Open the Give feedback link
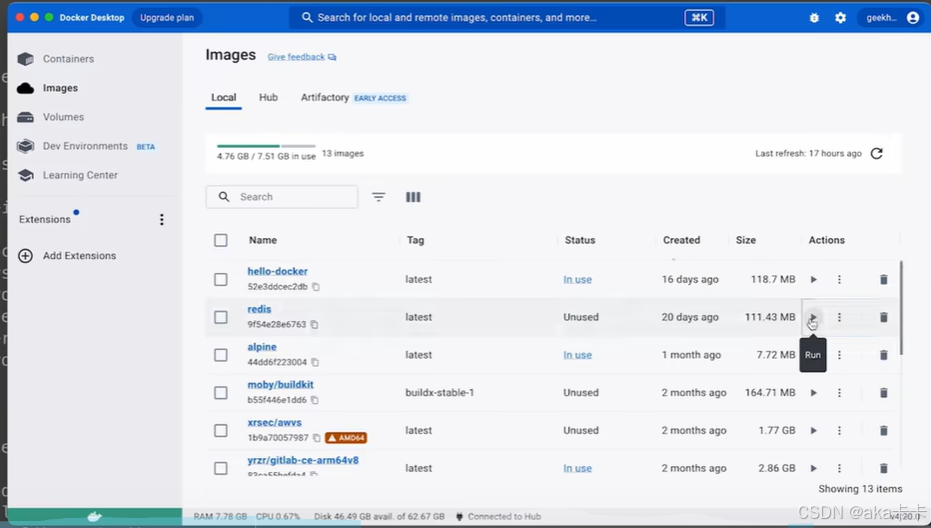Viewport: 931px width, 528px height. [302, 57]
